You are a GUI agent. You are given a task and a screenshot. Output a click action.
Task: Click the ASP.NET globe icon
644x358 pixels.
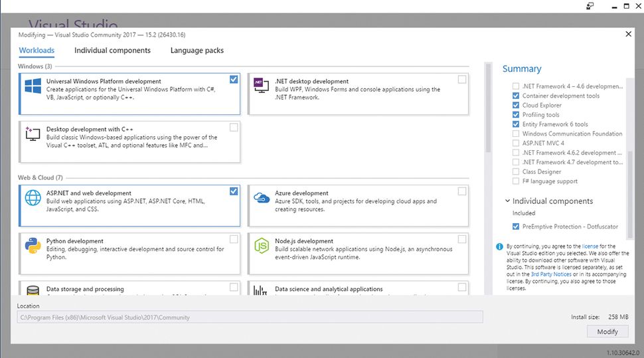[33, 199]
